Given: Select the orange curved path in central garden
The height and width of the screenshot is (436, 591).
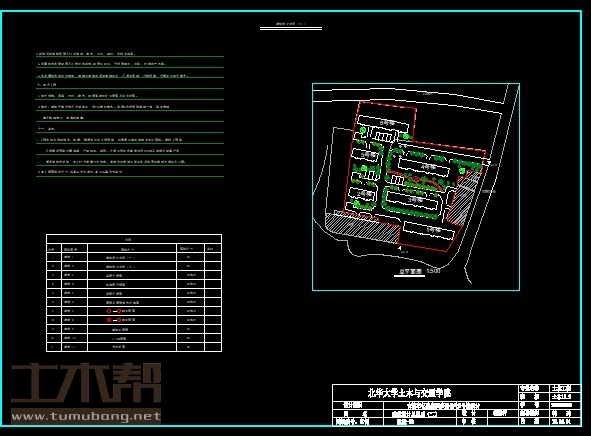Looking at the screenshot, I should click(416, 179).
